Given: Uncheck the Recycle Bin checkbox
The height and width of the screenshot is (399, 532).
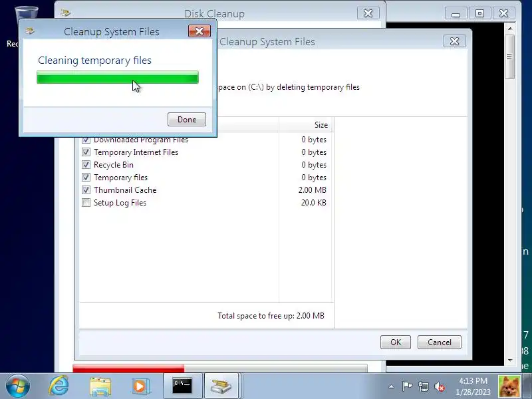Looking at the screenshot, I should pos(86,164).
